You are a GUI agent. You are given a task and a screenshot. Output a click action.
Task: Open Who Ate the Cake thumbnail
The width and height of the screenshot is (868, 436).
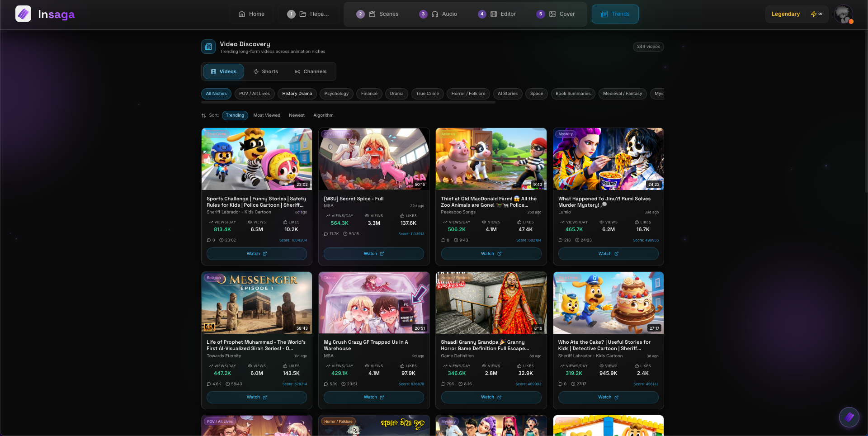click(608, 303)
